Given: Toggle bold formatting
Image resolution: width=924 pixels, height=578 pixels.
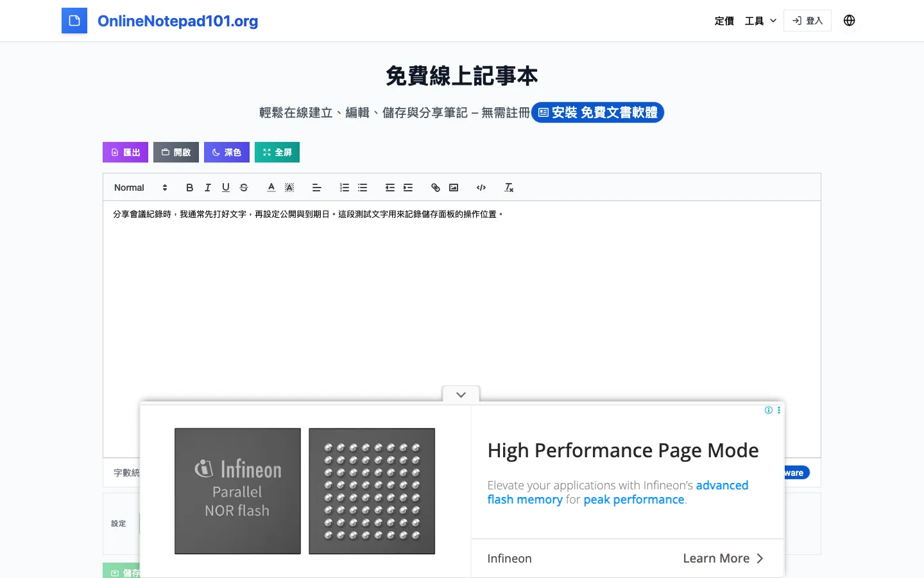Looking at the screenshot, I should click(x=189, y=188).
